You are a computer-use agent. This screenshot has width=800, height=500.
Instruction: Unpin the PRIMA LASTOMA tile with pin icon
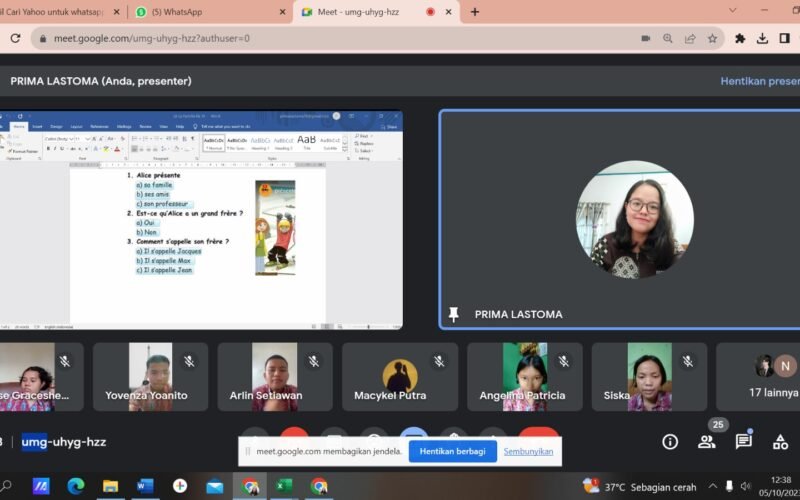click(x=453, y=314)
